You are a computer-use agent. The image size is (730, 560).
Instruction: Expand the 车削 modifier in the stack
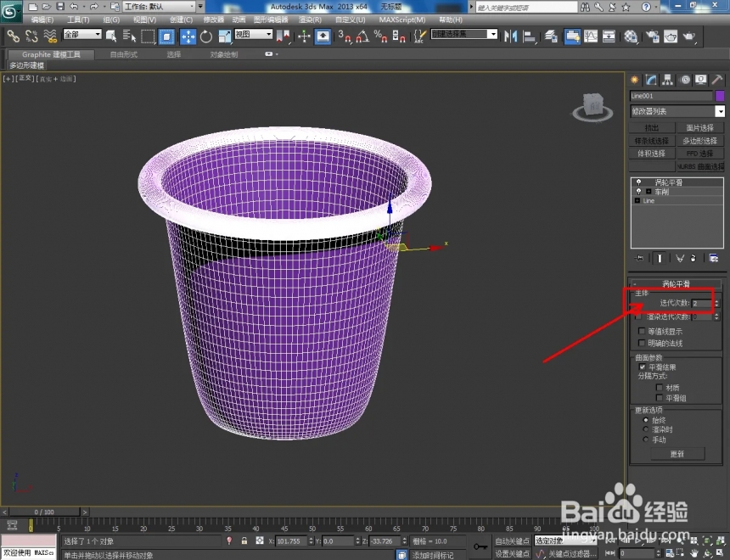click(x=649, y=191)
